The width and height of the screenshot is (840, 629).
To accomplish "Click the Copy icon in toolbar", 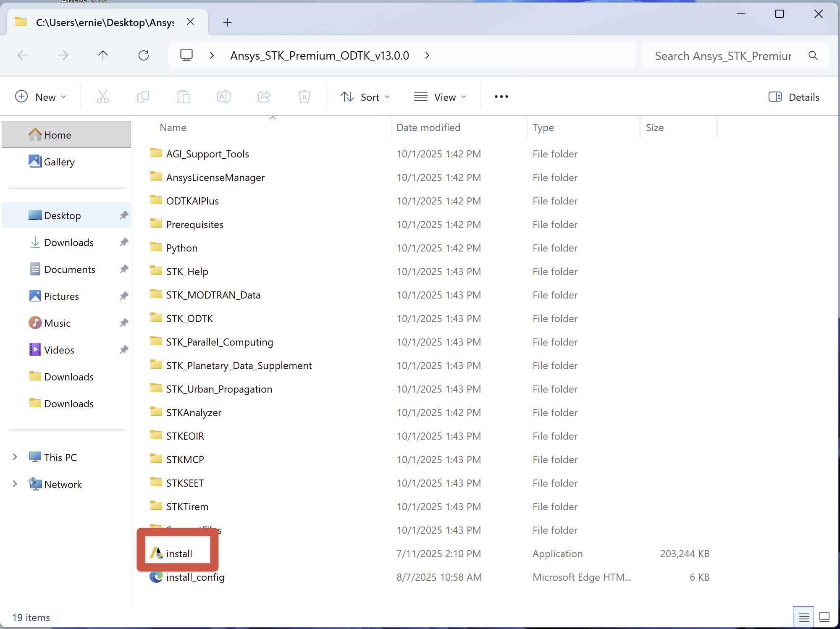I will [x=143, y=97].
